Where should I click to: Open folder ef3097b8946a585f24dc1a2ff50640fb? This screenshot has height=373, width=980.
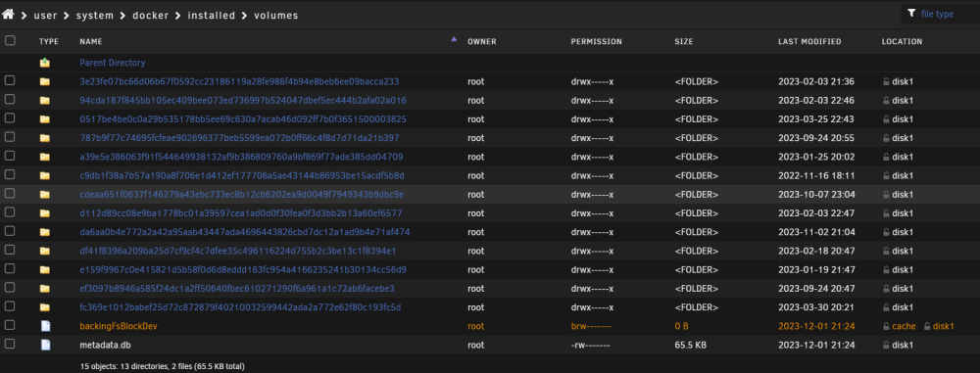tap(237, 289)
